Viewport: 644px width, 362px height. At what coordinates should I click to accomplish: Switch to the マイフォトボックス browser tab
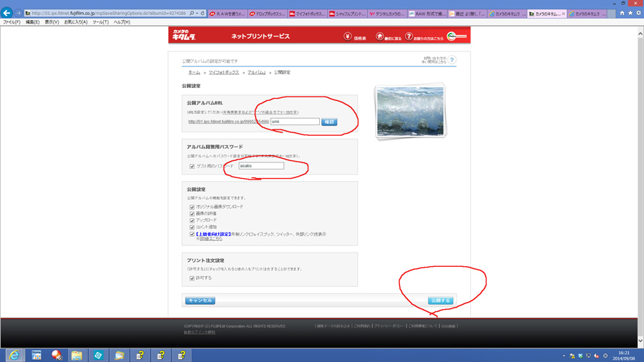point(308,14)
